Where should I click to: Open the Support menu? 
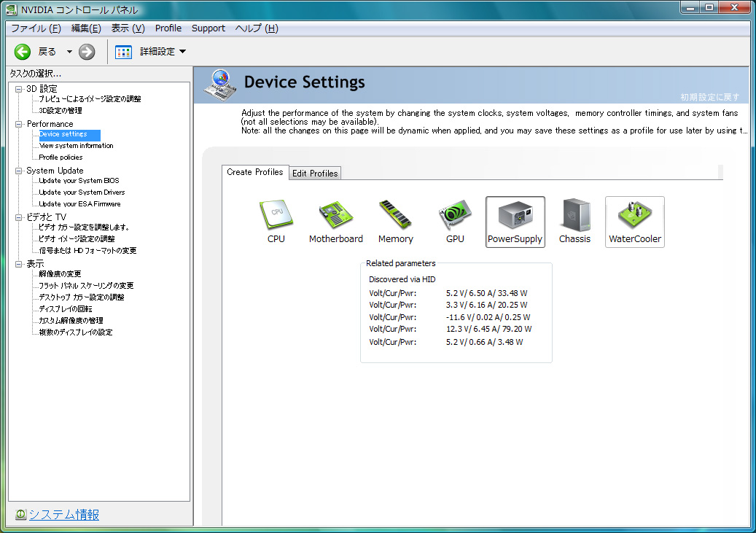coord(209,28)
